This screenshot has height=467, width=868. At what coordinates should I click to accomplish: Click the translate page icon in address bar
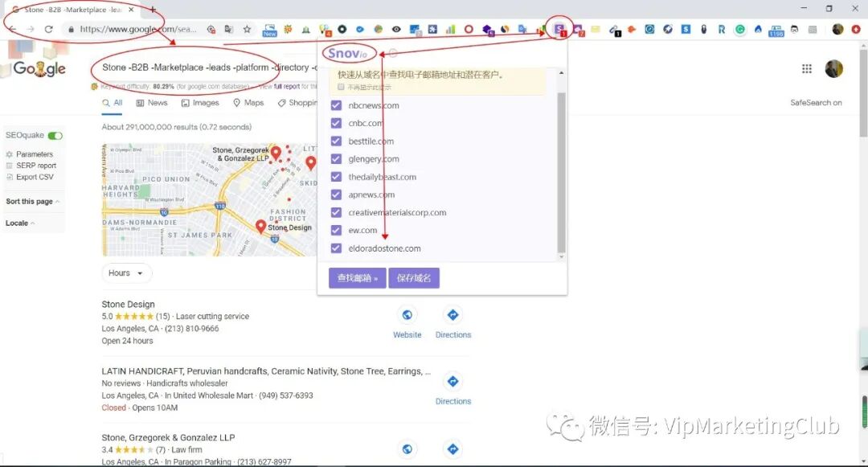(x=228, y=29)
